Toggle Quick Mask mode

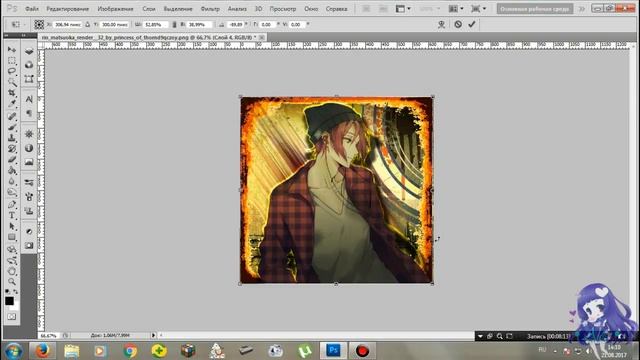pyautogui.click(x=11, y=317)
